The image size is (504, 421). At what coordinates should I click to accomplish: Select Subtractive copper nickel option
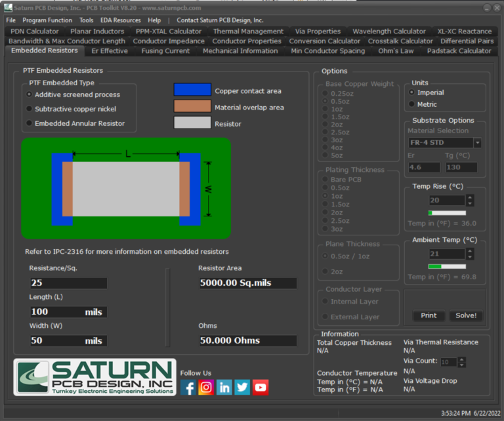click(29, 109)
